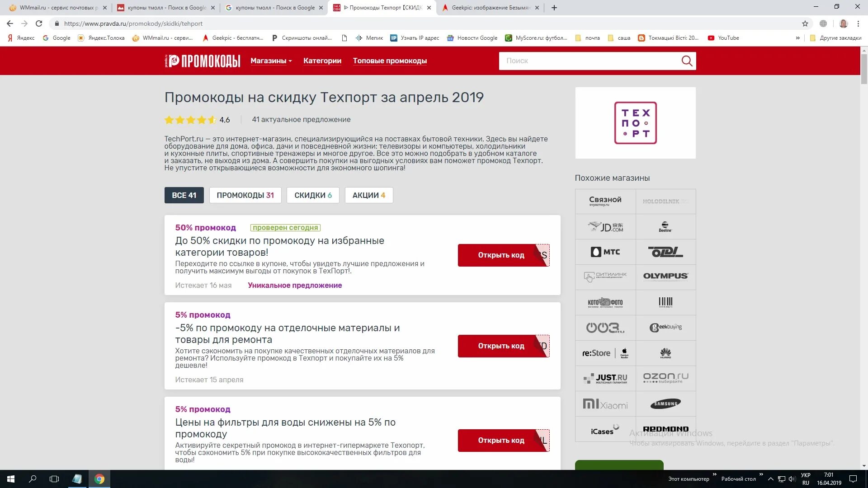Expand the Категории dropdown menu

click(322, 61)
